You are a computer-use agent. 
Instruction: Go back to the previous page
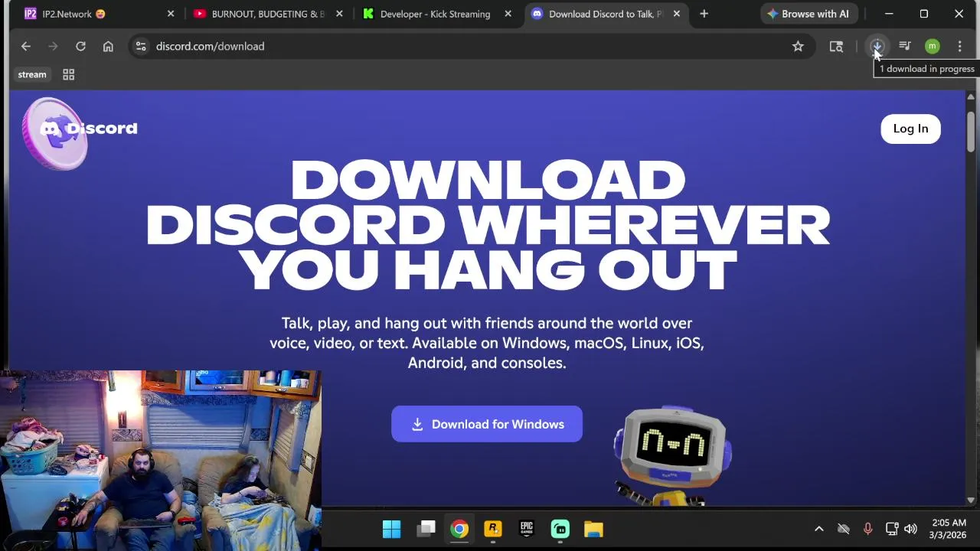[x=26, y=47]
